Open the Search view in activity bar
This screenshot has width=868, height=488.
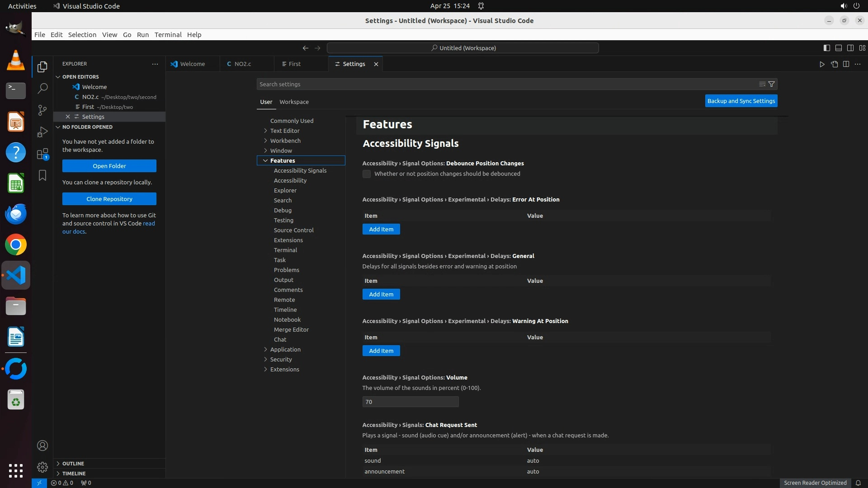(42, 89)
